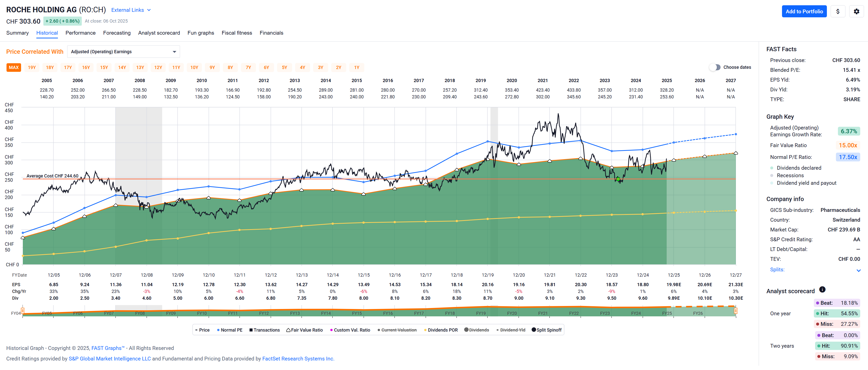868x370 pixels.
Task: Open the settings gear icon
Action: tap(856, 12)
